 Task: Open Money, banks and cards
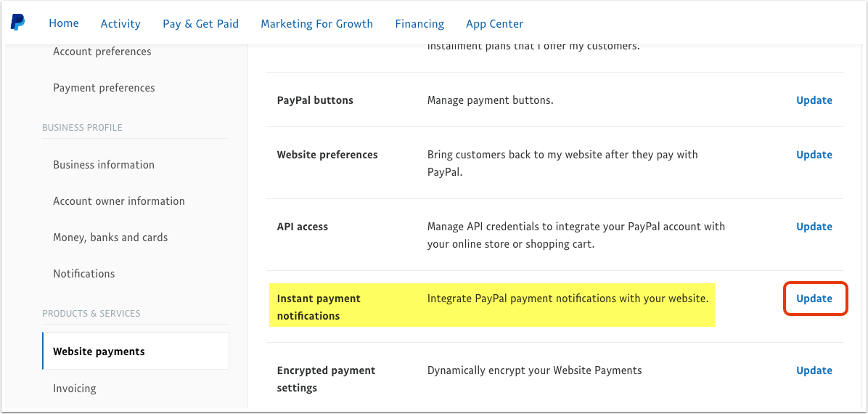point(110,238)
